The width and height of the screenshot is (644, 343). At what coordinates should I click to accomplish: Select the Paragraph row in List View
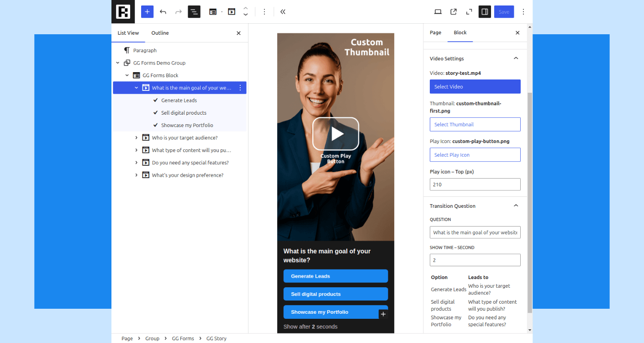pos(179,50)
